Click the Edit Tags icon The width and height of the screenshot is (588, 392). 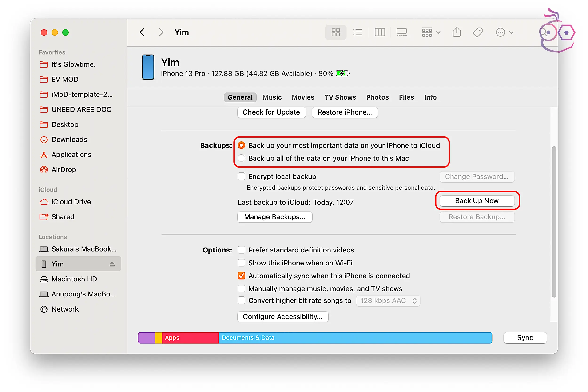click(477, 32)
